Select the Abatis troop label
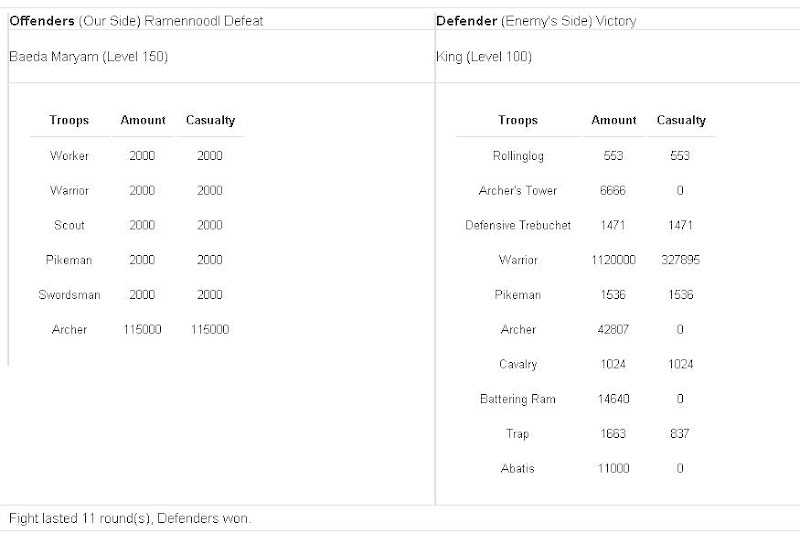 518,469
